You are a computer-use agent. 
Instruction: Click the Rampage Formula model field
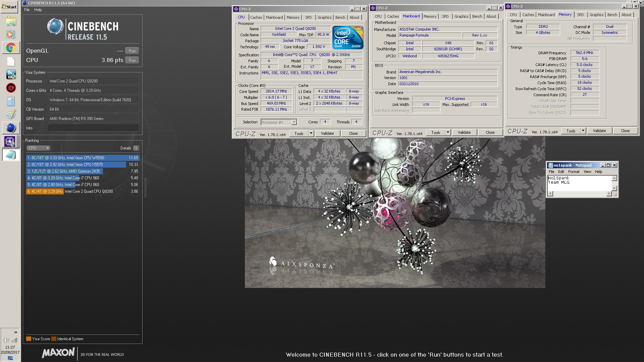point(430,35)
